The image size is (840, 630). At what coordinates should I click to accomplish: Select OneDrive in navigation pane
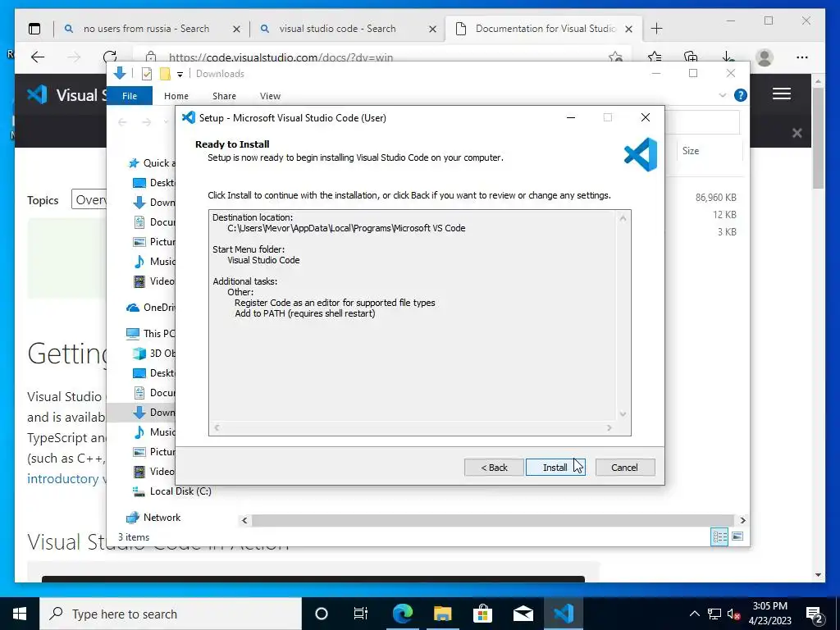coord(151,307)
